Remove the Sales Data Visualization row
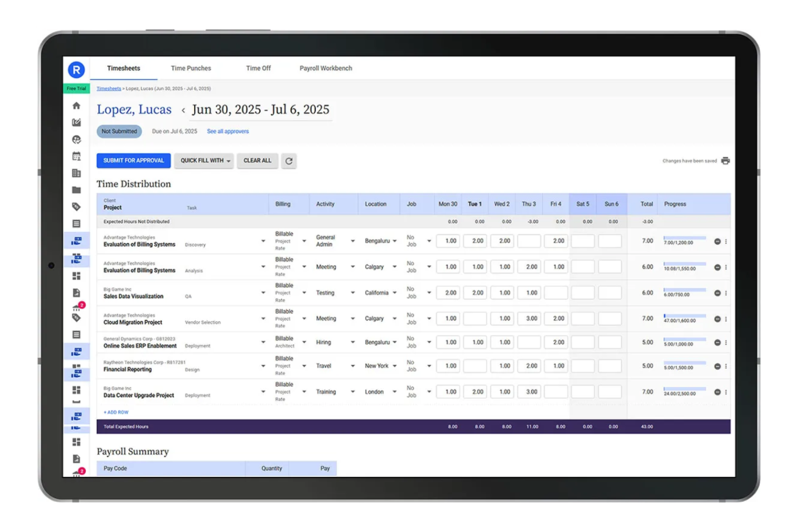798x532 pixels. tap(717, 293)
